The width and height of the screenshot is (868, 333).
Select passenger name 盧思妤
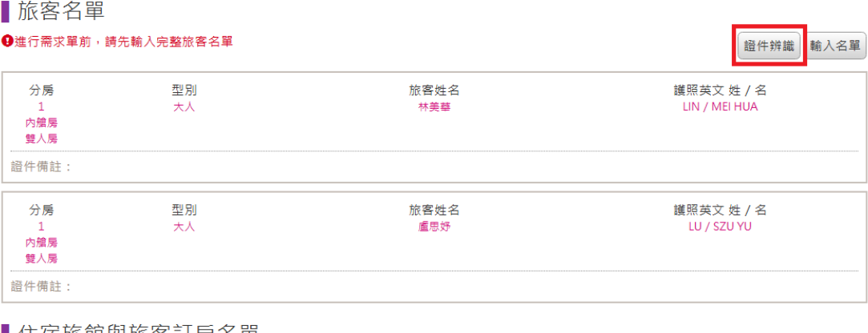pos(434,227)
